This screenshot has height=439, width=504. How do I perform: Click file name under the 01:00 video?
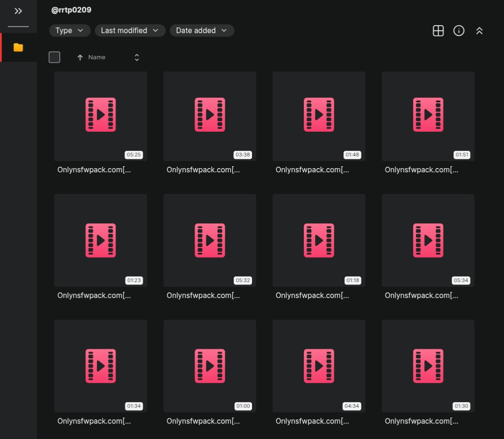203,421
